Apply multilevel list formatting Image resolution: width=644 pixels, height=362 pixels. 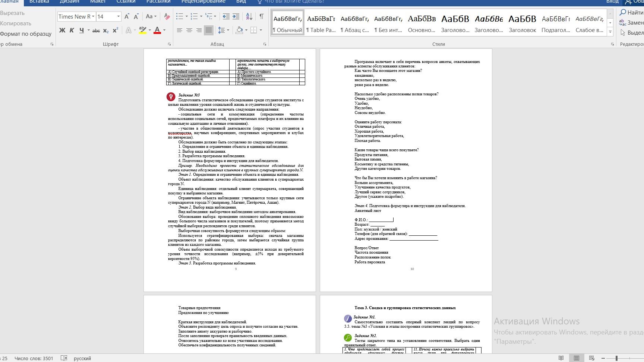(208, 16)
